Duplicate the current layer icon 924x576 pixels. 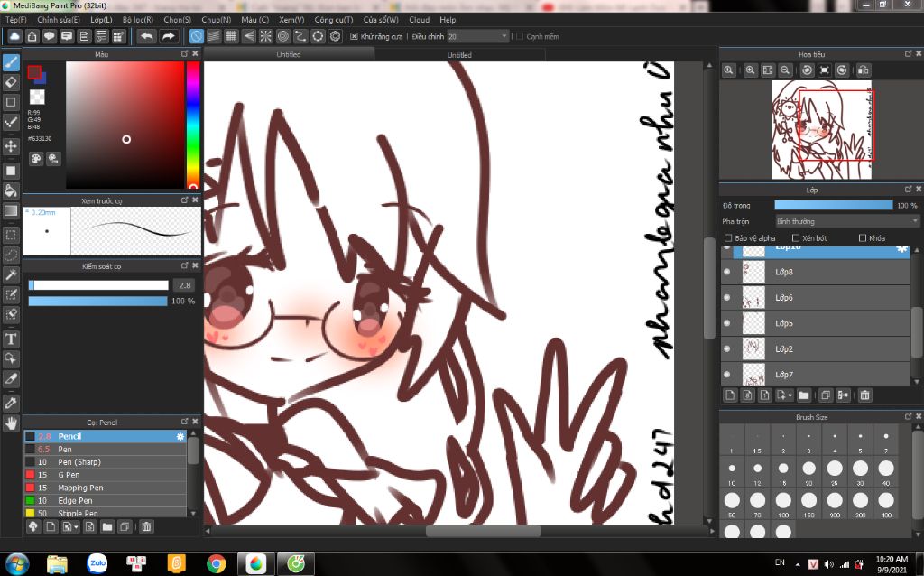click(826, 395)
